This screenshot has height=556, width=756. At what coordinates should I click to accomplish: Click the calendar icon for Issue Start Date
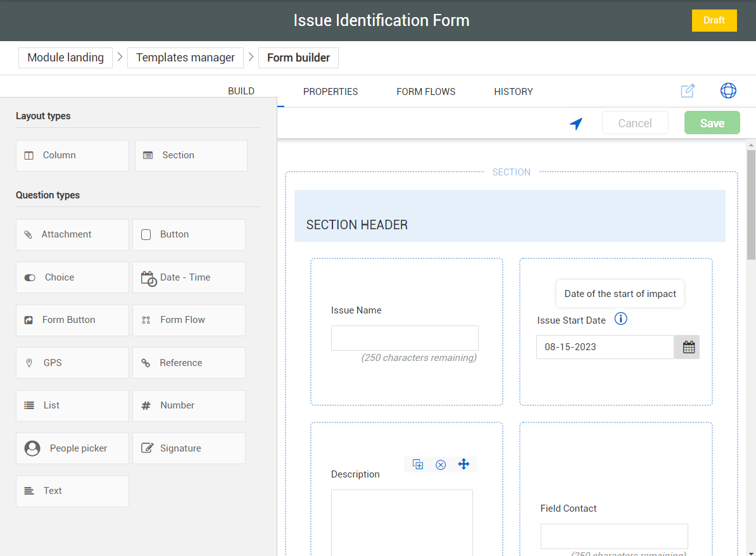pos(688,347)
